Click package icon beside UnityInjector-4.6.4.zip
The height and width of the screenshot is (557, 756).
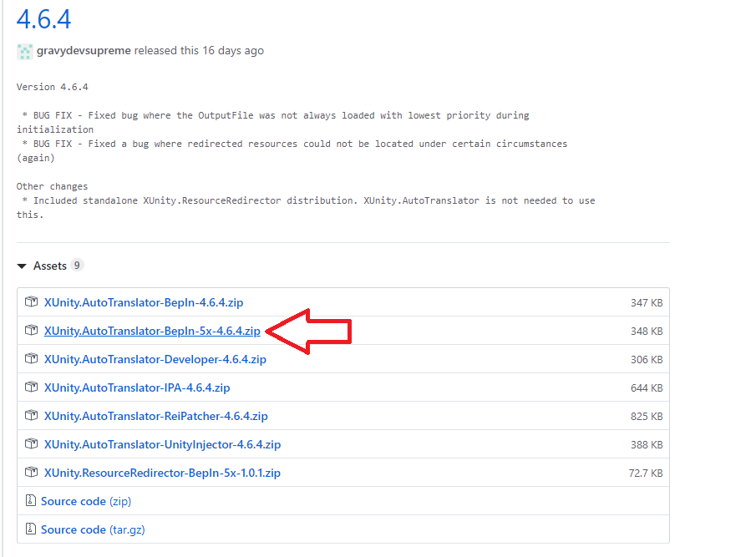(32, 443)
